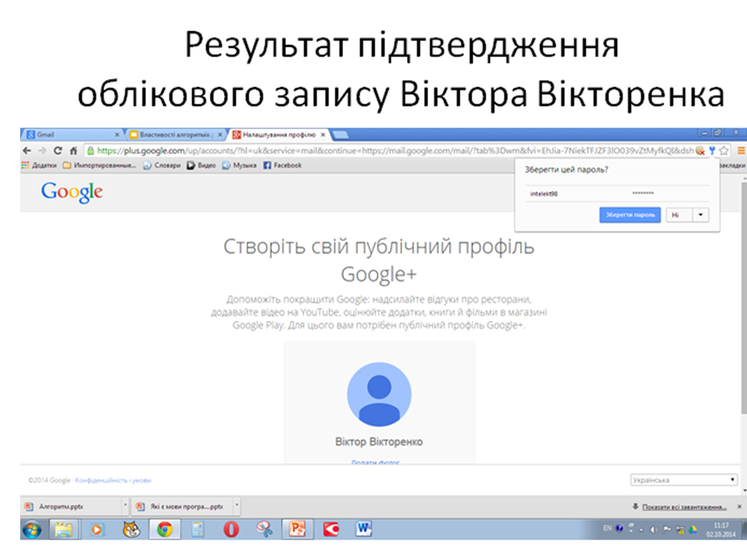The height and width of the screenshot is (560, 747).
Task: Go back with the browser back arrow
Action: point(26,150)
